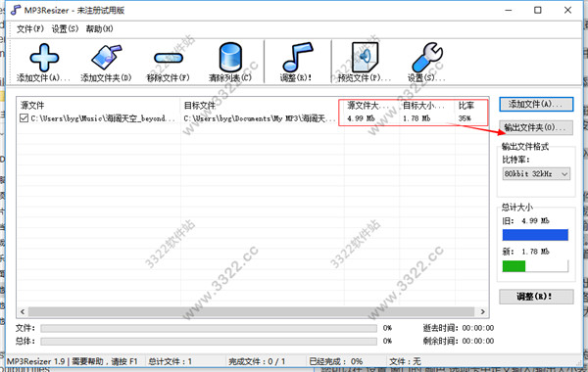Click the Clear List cylinder icon

click(x=230, y=58)
